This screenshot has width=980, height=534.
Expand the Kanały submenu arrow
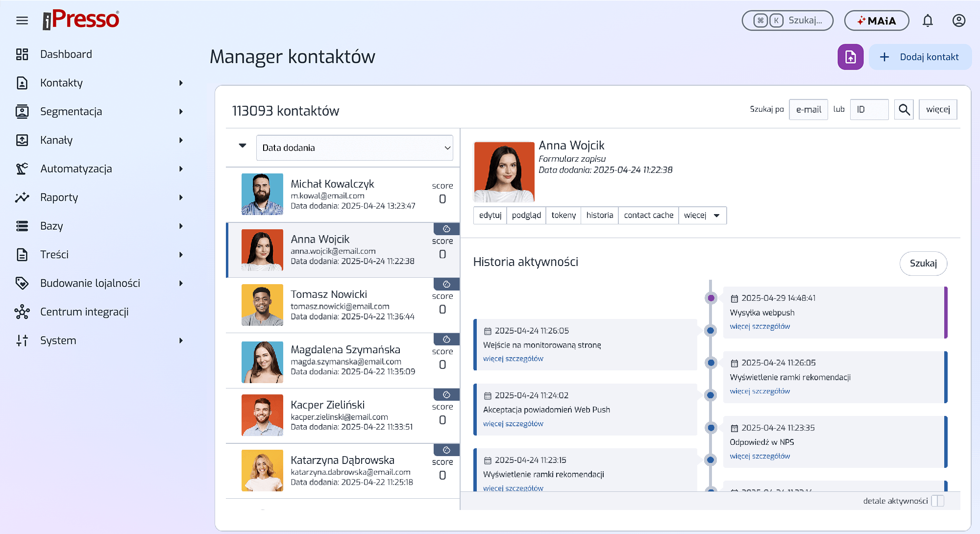pyautogui.click(x=181, y=140)
